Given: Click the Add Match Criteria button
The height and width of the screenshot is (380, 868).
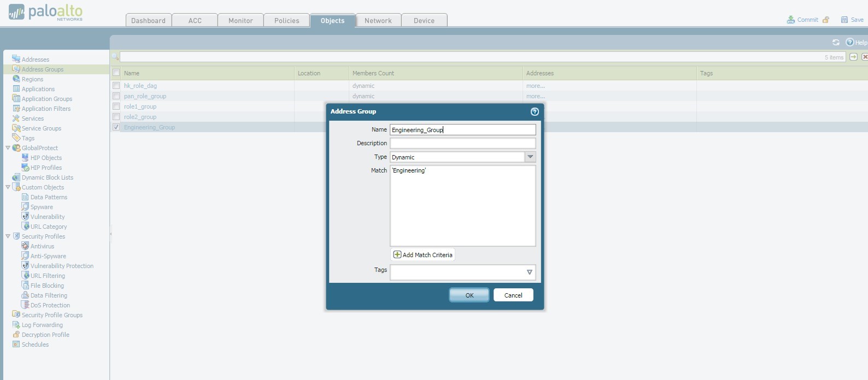Looking at the screenshot, I should pos(423,254).
